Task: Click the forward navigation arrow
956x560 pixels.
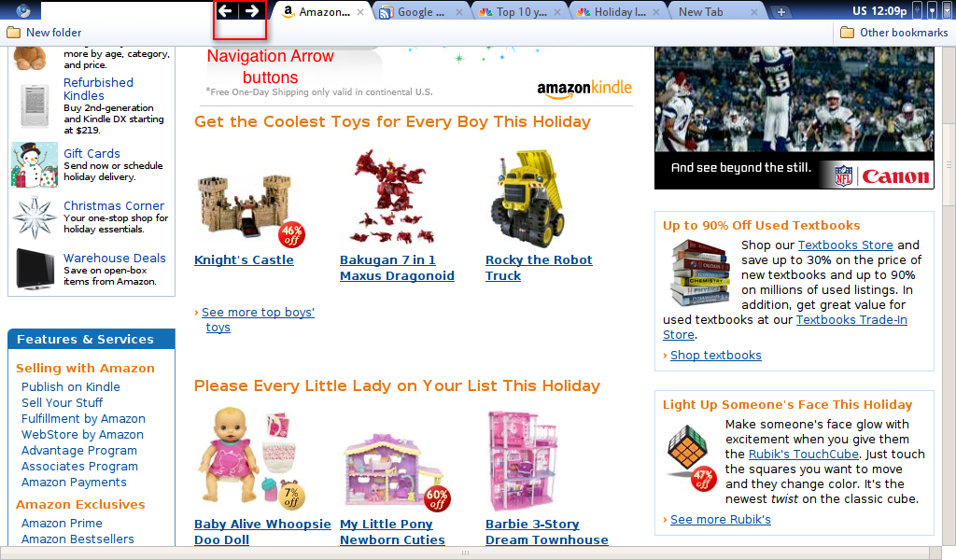Action: coord(252,11)
